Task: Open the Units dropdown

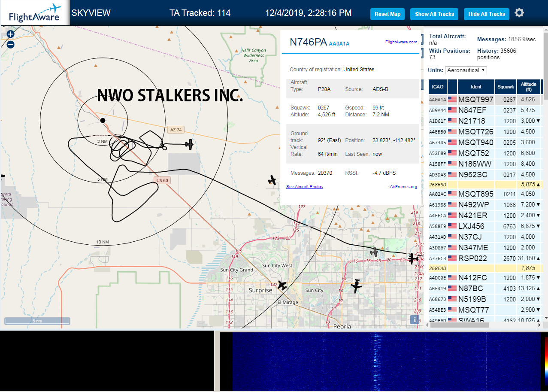Action: (466, 70)
